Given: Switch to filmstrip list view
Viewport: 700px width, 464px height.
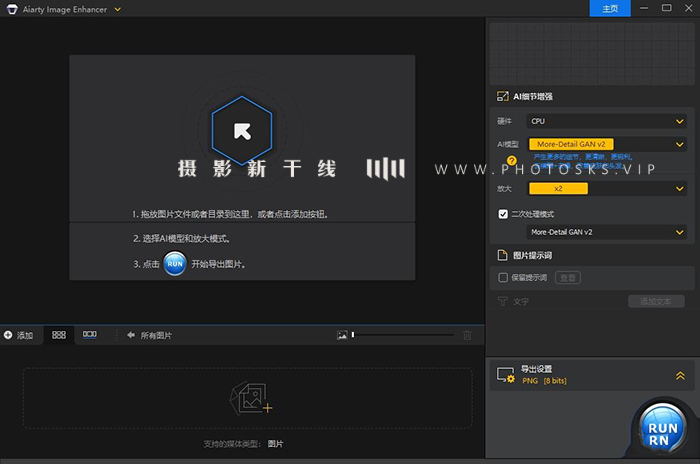Looking at the screenshot, I should tap(89, 334).
